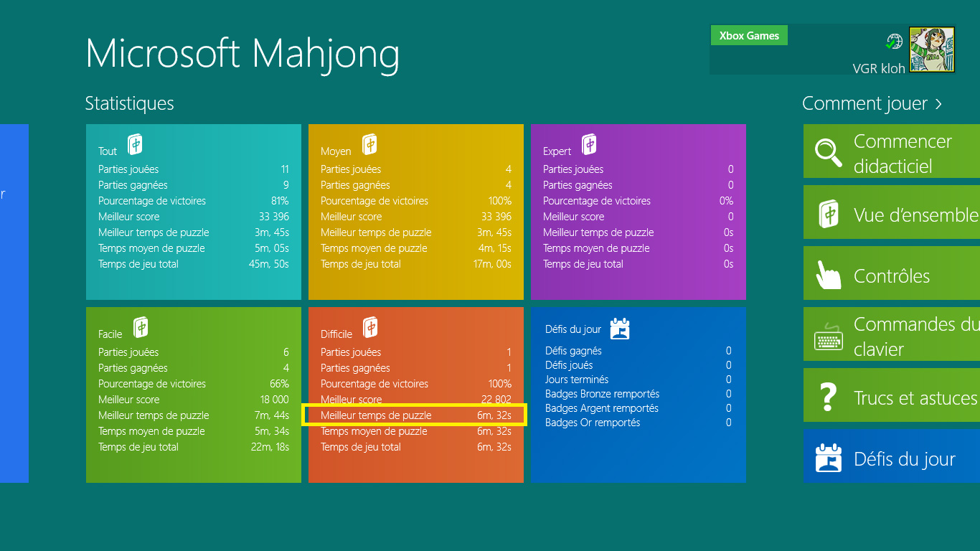Click the Facile mahjong tile icon
This screenshot has height=551, width=980.
pyautogui.click(x=141, y=328)
